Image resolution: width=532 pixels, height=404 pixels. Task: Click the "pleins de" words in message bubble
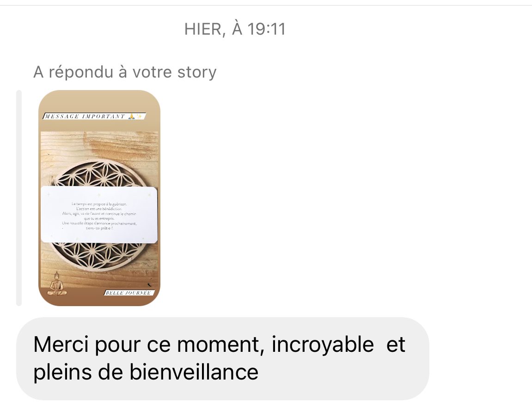coord(78,373)
